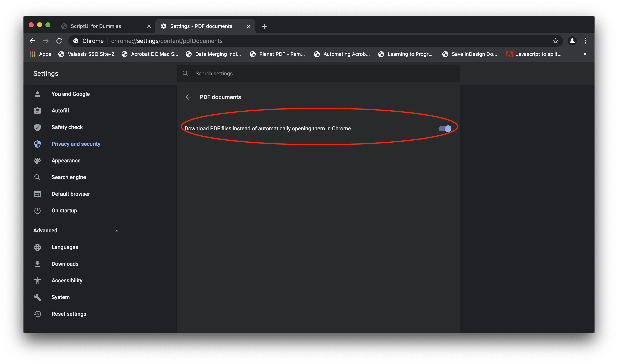
Task: Open Privacy and security settings
Action: tap(76, 144)
